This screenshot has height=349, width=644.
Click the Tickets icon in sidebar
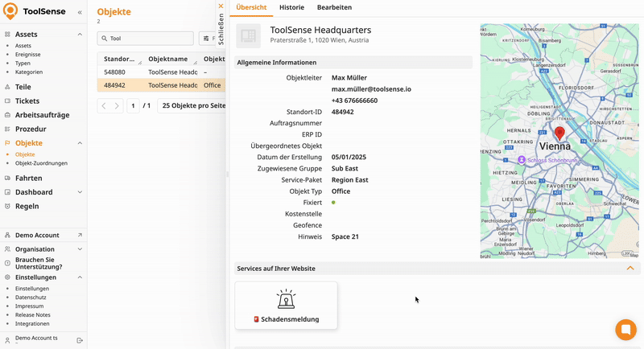coord(7,101)
